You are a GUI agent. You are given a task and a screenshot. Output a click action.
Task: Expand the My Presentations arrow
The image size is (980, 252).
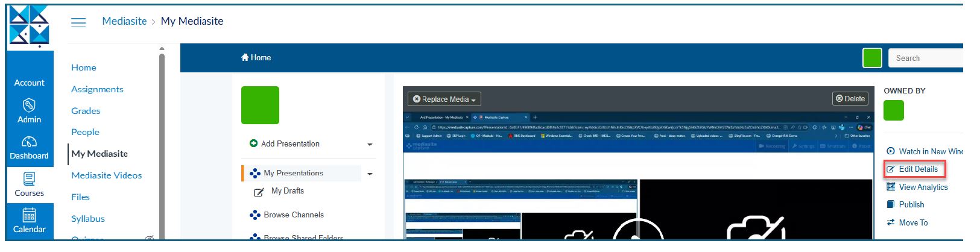(x=370, y=174)
